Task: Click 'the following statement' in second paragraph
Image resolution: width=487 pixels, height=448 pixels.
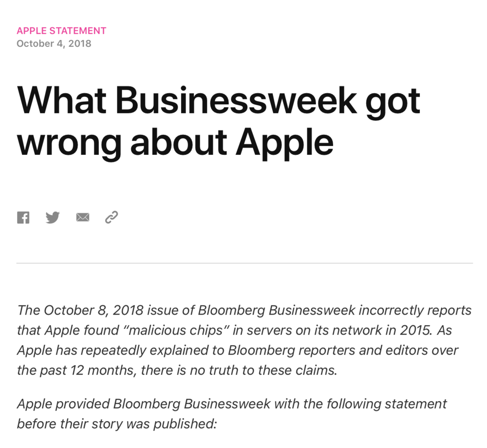Action: [x=375, y=404]
